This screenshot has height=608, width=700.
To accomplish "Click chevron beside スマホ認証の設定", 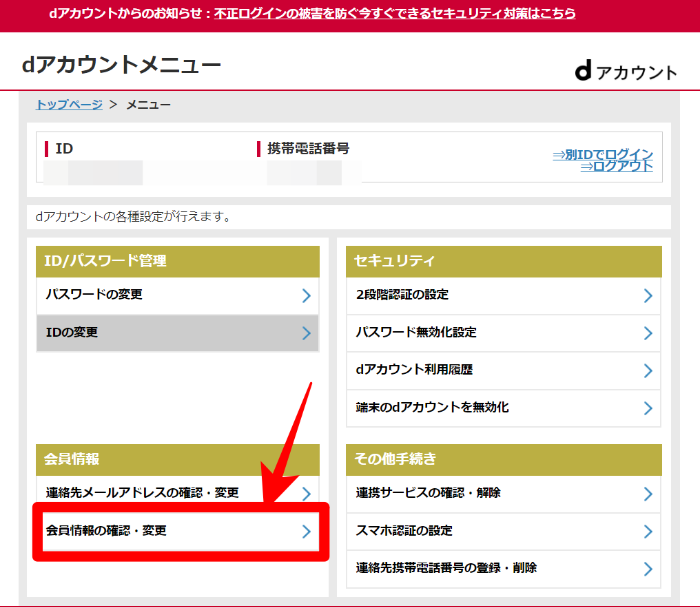I will (648, 532).
